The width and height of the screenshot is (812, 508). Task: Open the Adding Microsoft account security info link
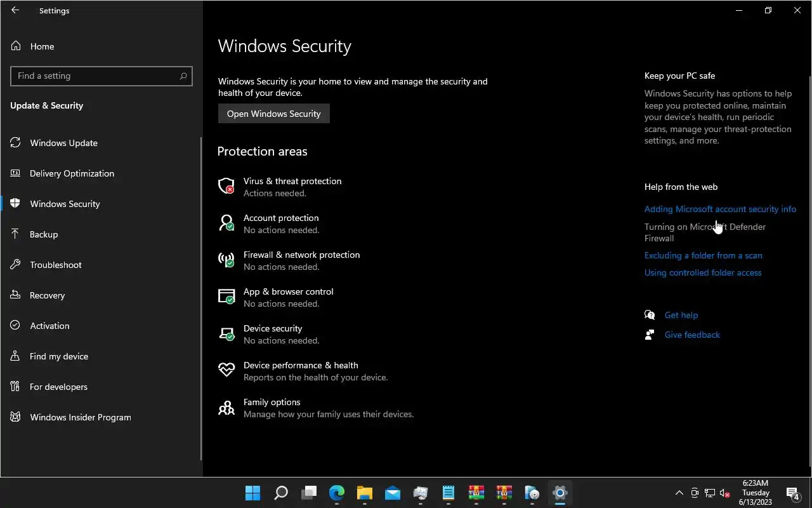point(720,209)
